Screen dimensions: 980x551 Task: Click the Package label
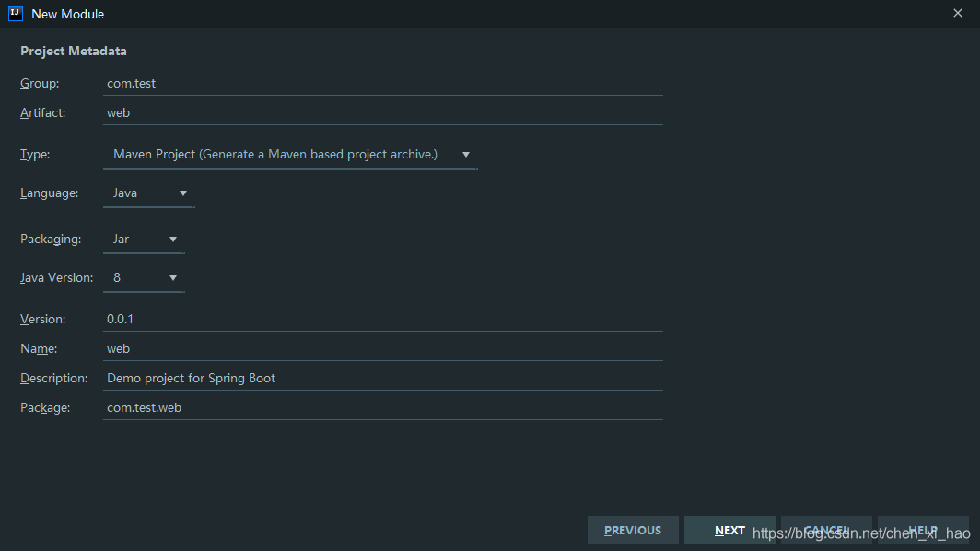[x=45, y=408]
